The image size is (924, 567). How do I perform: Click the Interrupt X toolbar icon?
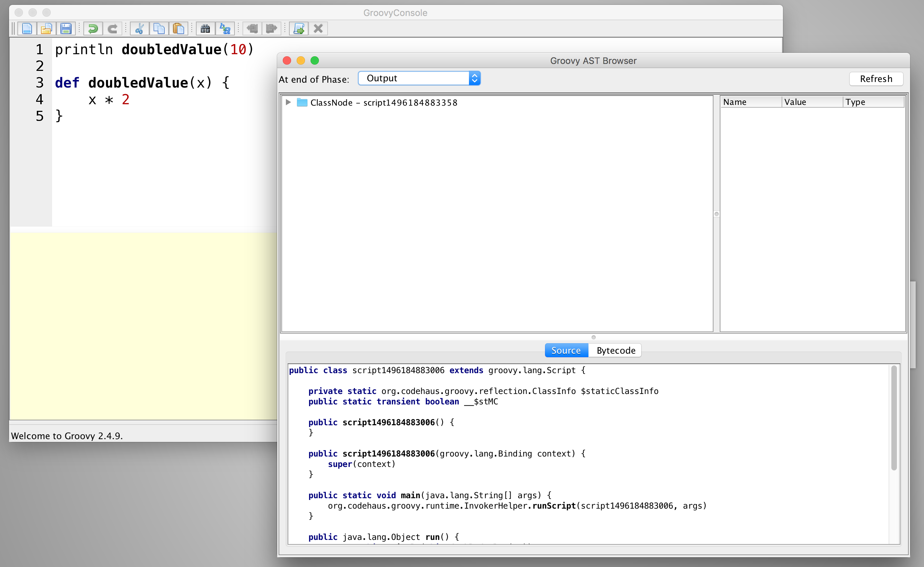(318, 28)
